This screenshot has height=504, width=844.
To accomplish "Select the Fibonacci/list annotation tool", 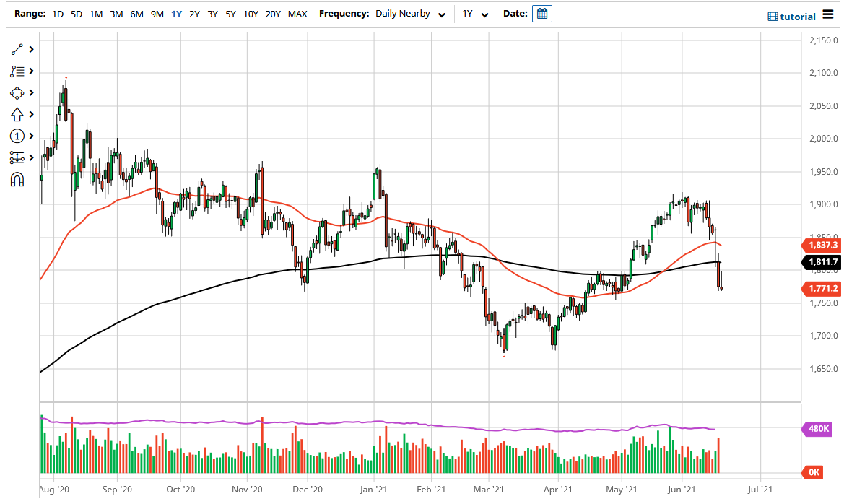I will coord(17,71).
